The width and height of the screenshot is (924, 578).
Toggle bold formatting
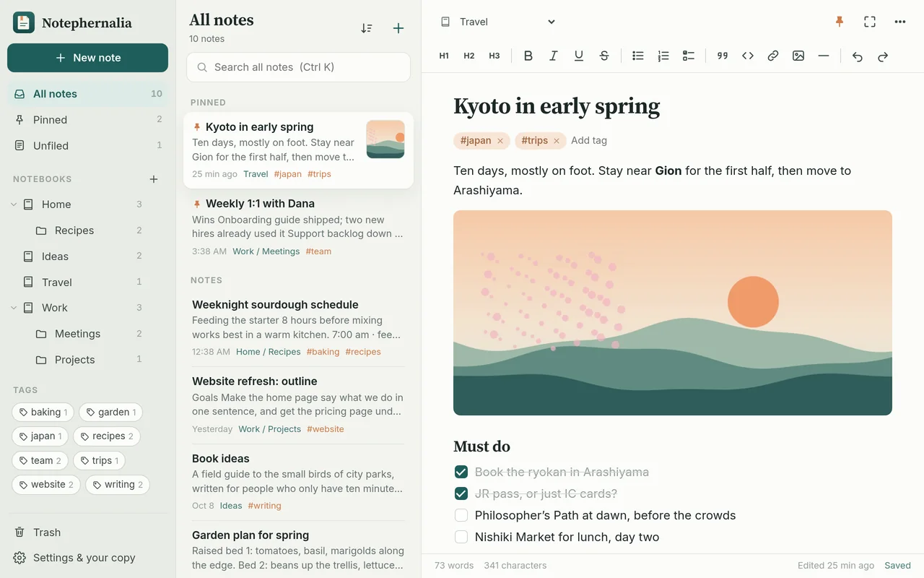click(x=528, y=56)
